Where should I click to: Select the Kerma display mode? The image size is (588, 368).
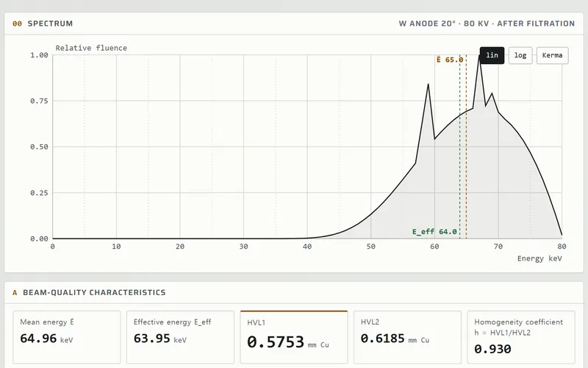tap(553, 55)
